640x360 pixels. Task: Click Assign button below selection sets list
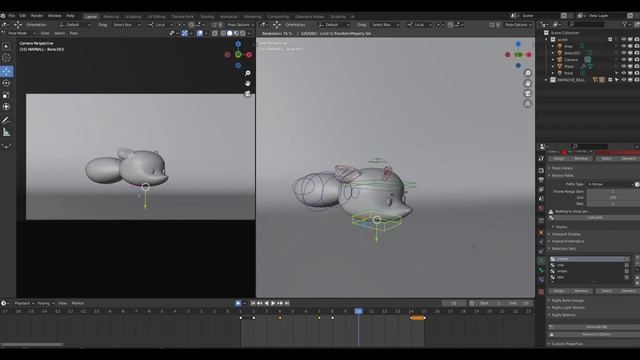click(x=559, y=291)
